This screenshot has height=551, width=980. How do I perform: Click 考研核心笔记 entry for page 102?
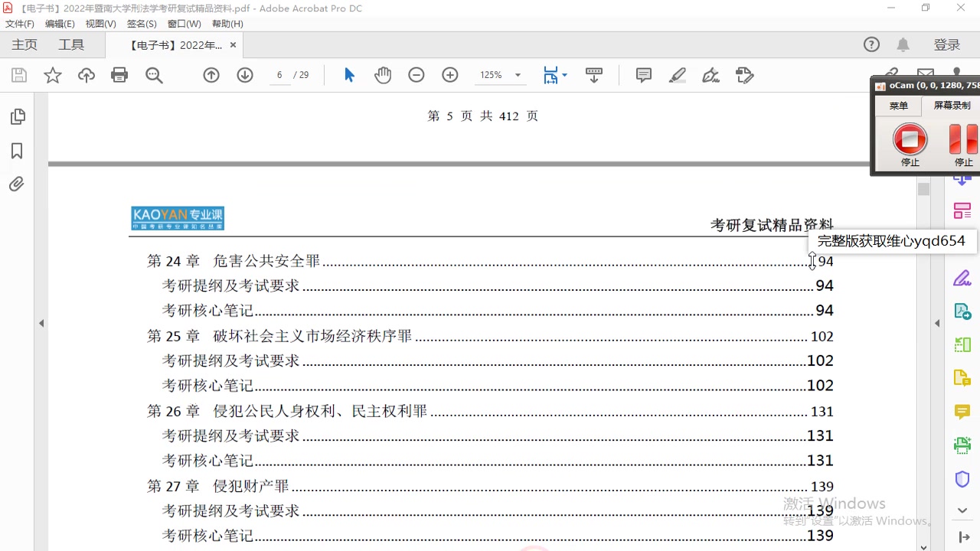(498, 386)
